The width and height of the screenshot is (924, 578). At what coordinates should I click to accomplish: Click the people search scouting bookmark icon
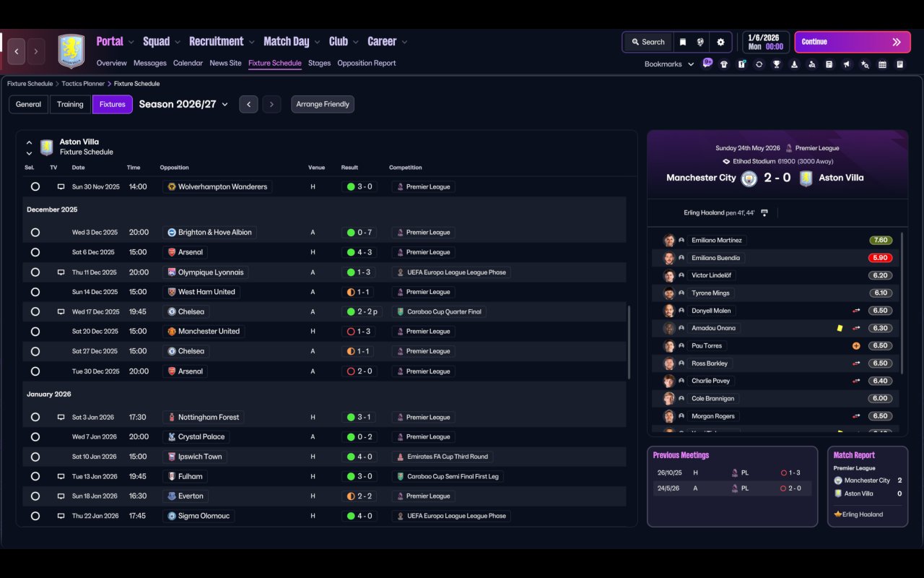(x=811, y=64)
